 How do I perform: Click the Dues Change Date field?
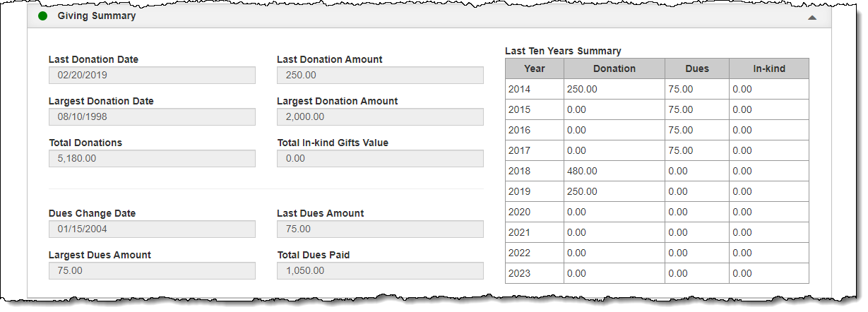[x=152, y=229]
